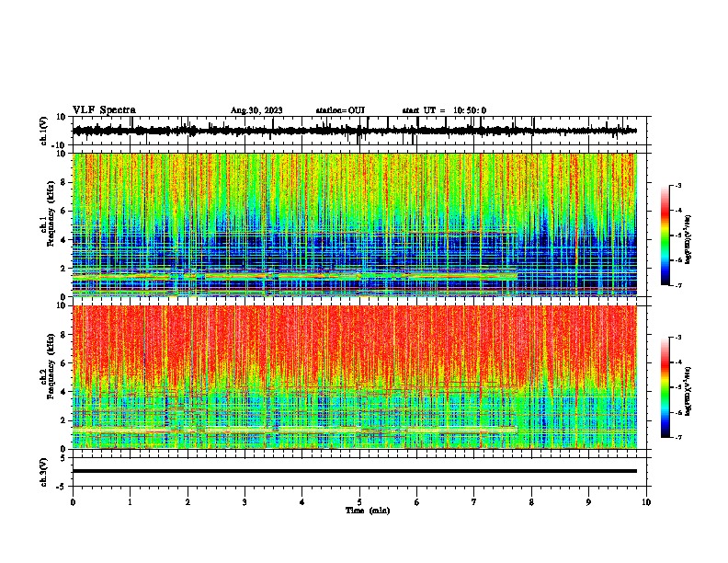
Task: Click the "ch.3(V)" vertical axis label
Action: (44, 473)
